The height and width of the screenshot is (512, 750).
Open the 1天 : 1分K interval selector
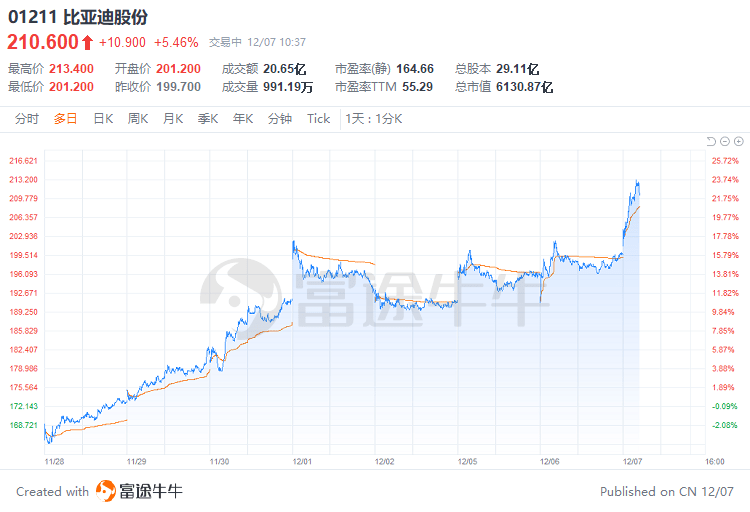374,119
